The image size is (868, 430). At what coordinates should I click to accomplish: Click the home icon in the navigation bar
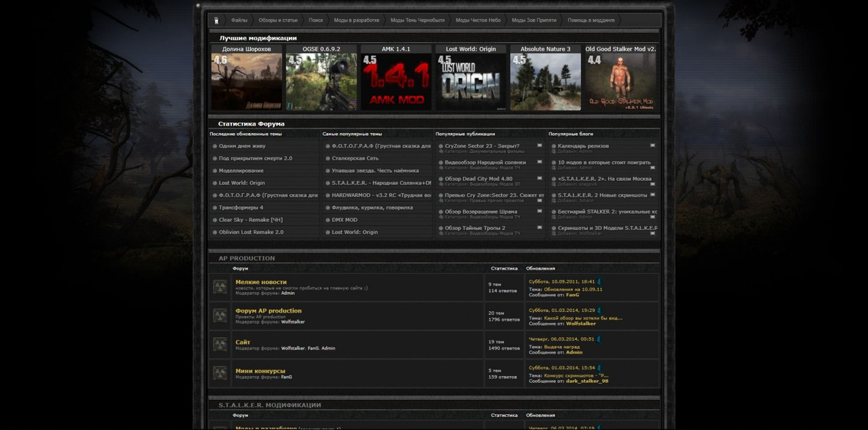(x=216, y=20)
